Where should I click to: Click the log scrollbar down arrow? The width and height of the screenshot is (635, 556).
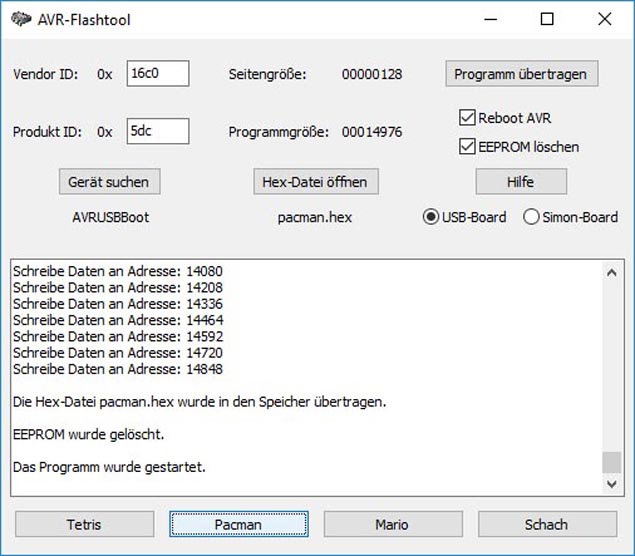(612, 484)
